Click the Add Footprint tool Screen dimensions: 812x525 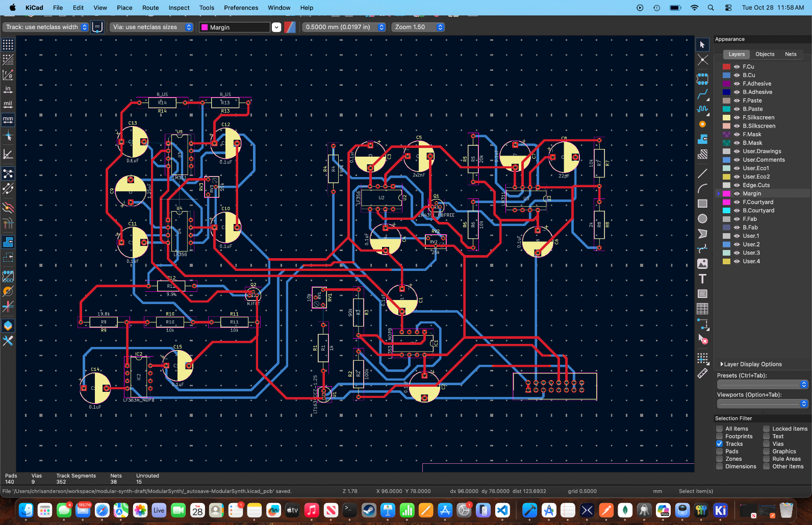click(x=702, y=79)
